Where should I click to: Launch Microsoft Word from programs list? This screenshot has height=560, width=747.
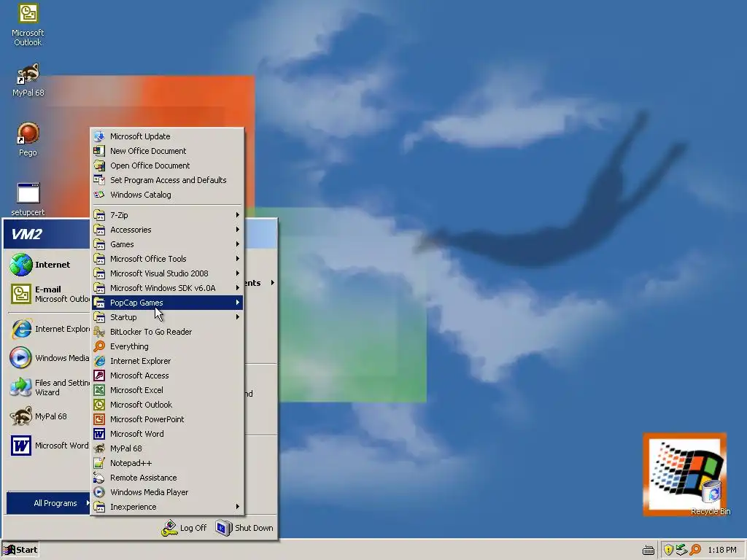click(167, 434)
